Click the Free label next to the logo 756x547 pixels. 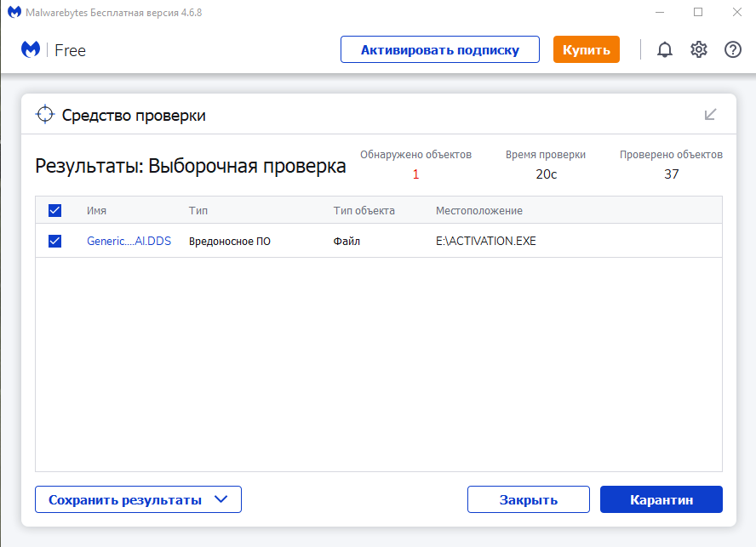click(70, 50)
